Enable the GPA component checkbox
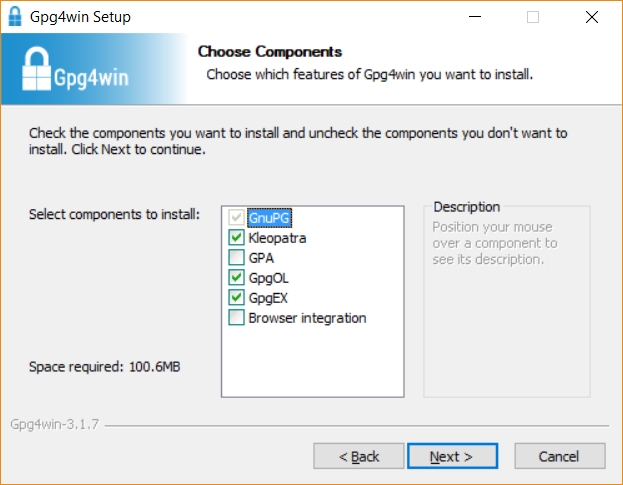The image size is (623, 485). (x=236, y=258)
